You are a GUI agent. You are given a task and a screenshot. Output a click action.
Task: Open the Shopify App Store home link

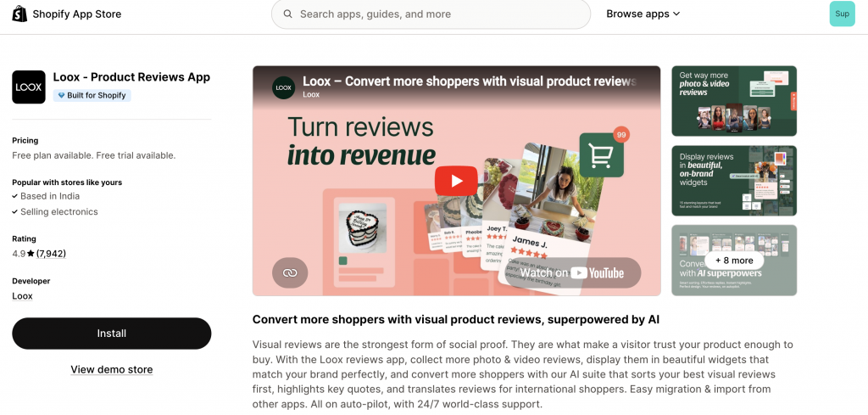pos(66,14)
